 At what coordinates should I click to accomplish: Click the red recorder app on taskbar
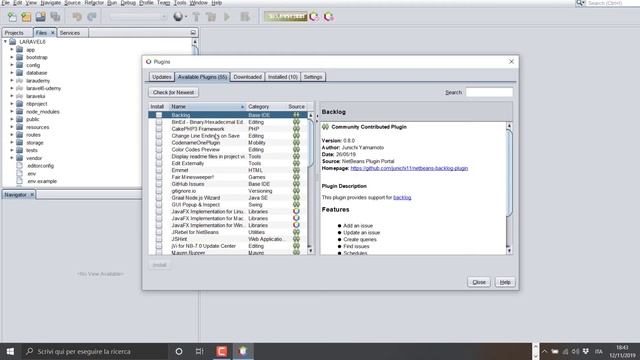click(x=222, y=351)
